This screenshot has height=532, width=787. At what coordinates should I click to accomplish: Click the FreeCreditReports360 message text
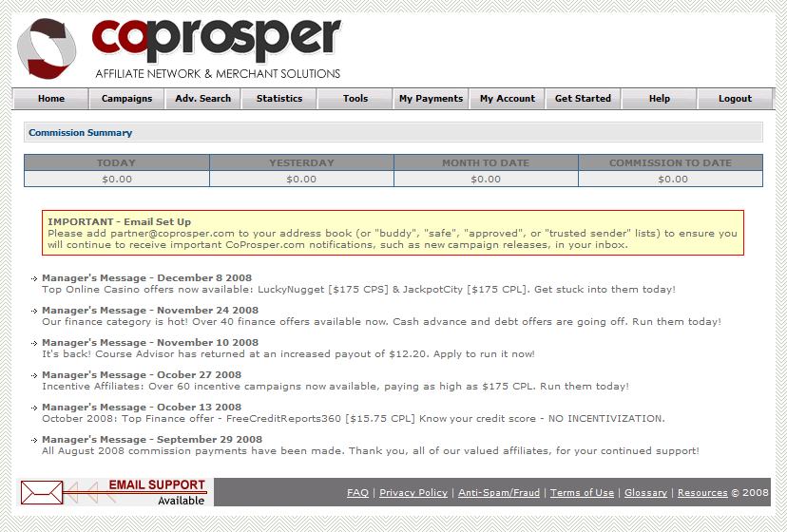(354, 419)
